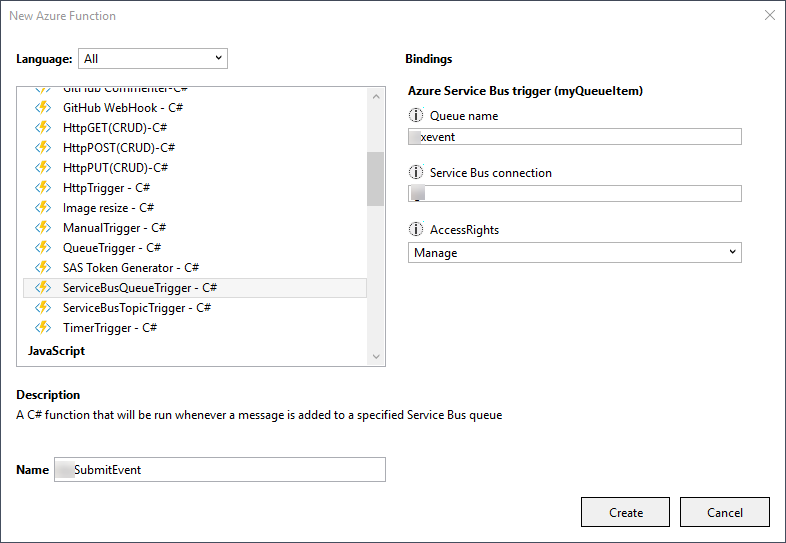The height and width of the screenshot is (543, 786).
Task: Click the template list scrollbar thumb
Action: [375, 179]
